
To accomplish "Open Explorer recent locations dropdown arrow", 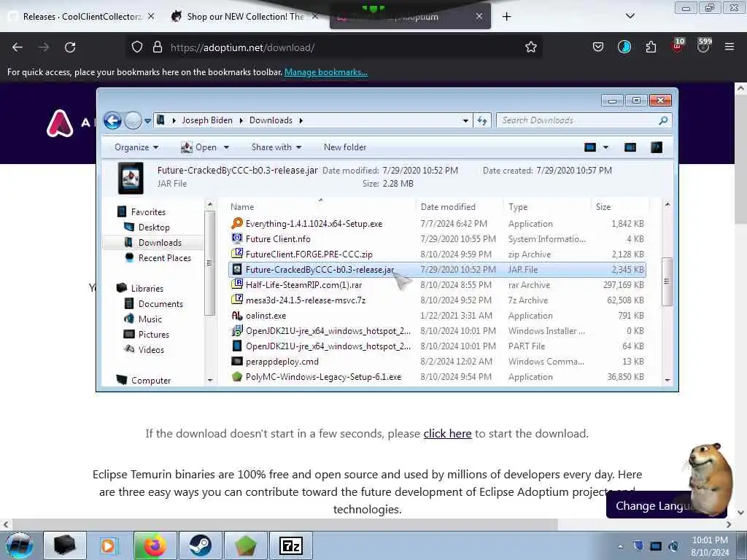I will [147, 121].
